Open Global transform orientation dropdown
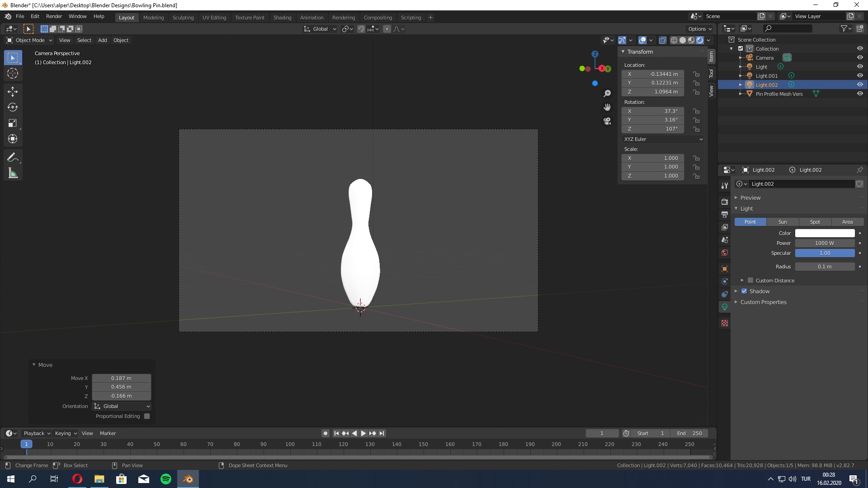This screenshot has width=868, height=488. 320,29
